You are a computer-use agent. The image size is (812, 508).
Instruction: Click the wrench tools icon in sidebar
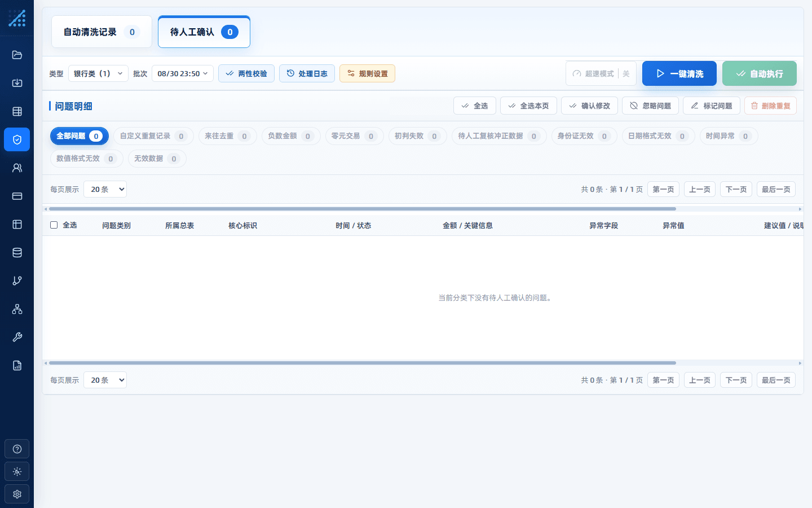click(x=17, y=337)
